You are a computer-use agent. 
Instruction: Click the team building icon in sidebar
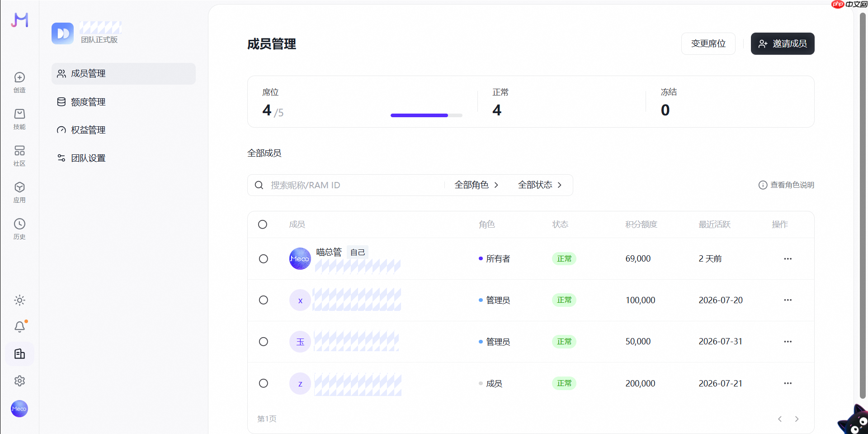19,354
